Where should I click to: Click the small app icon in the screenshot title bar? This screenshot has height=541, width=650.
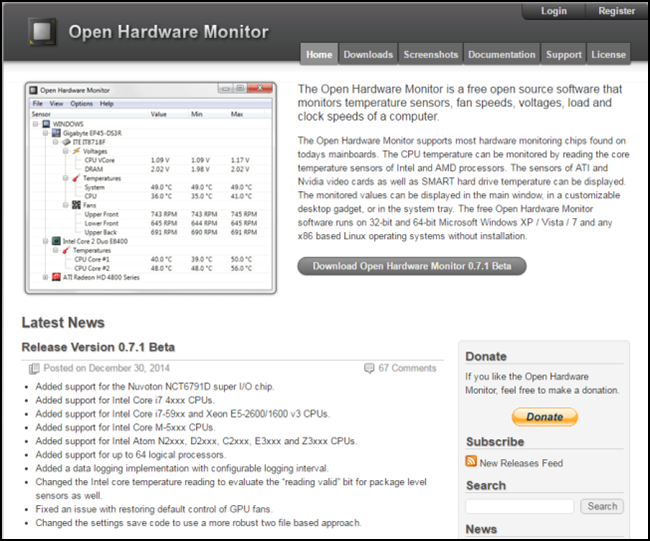click(x=33, y=90)
